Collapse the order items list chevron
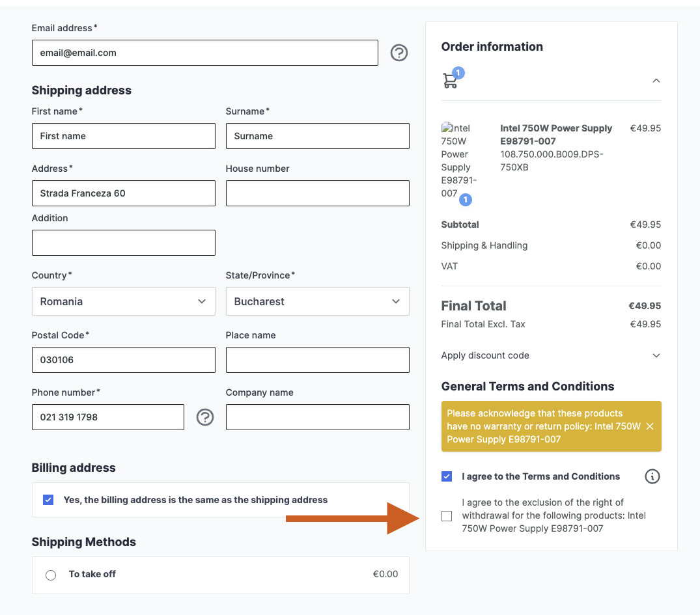 656,81
